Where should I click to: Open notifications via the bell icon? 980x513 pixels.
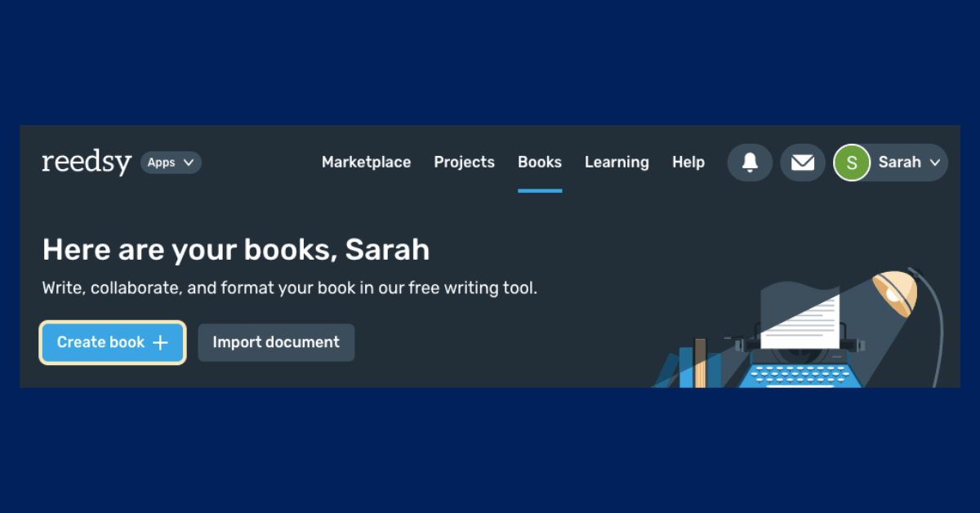[x=749, y=163]
